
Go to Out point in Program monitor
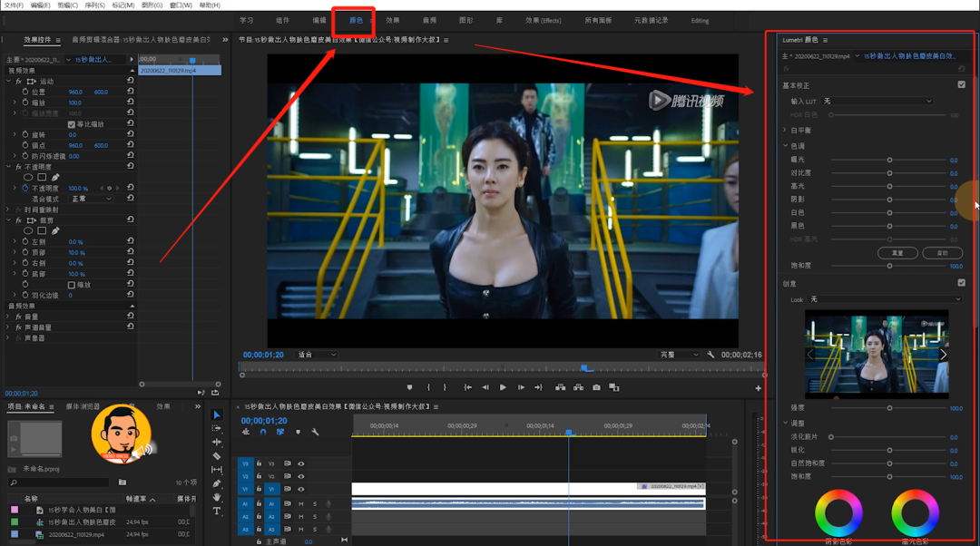click(x=538, y=387)
